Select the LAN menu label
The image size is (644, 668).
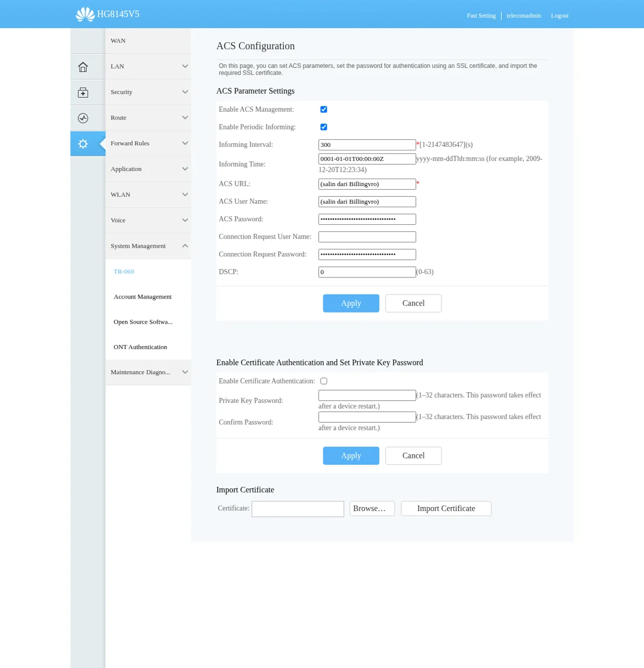coord(117,66)
